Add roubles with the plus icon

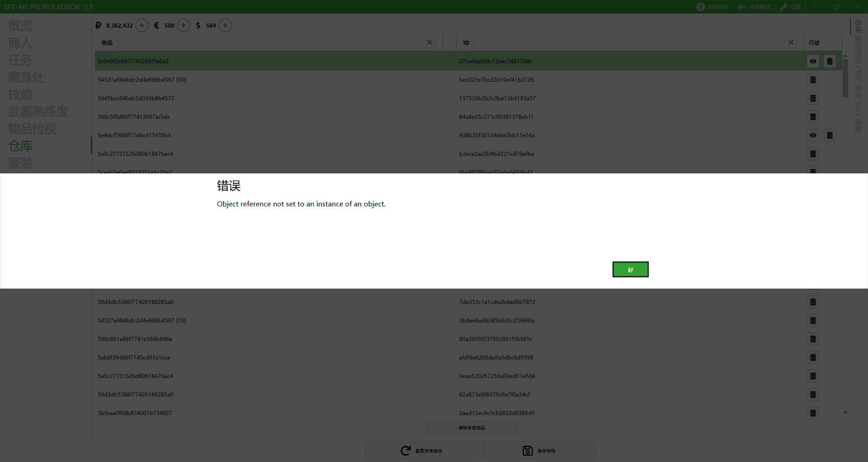pos(142,25)
